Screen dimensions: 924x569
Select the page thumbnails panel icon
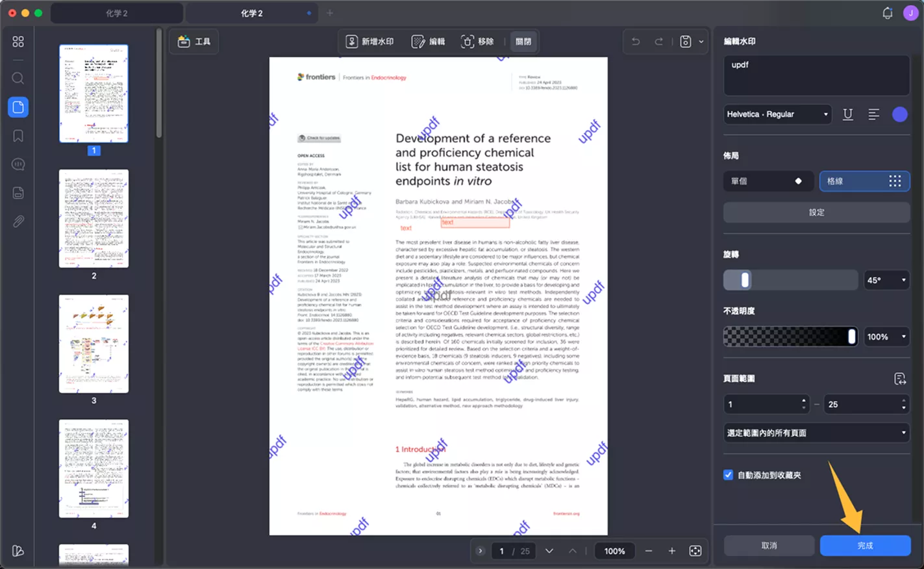click(18, 107)
